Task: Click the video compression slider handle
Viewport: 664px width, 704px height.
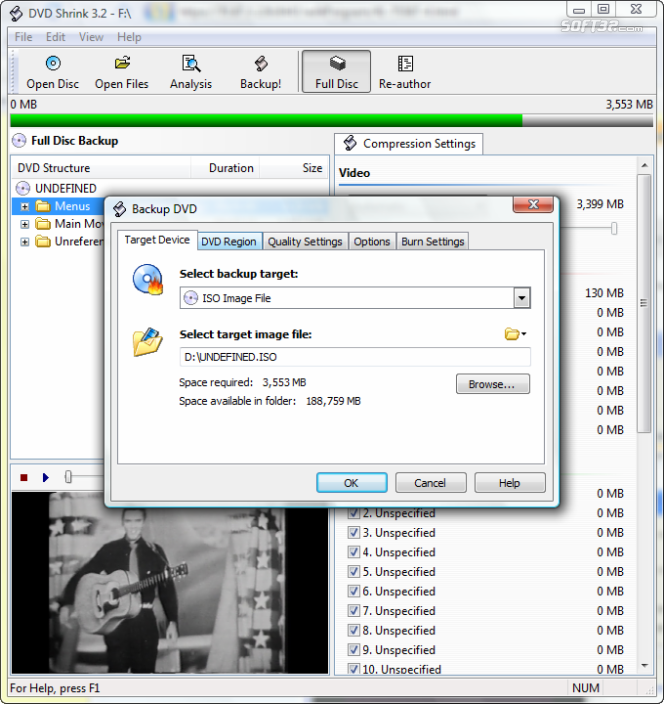Action: click(614, 229)
